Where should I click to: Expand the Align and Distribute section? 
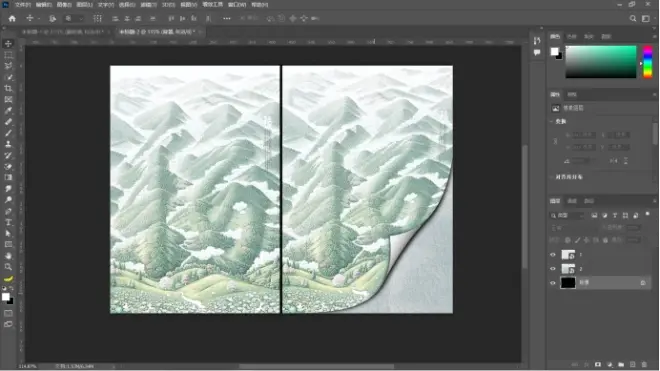pos(552,177)
